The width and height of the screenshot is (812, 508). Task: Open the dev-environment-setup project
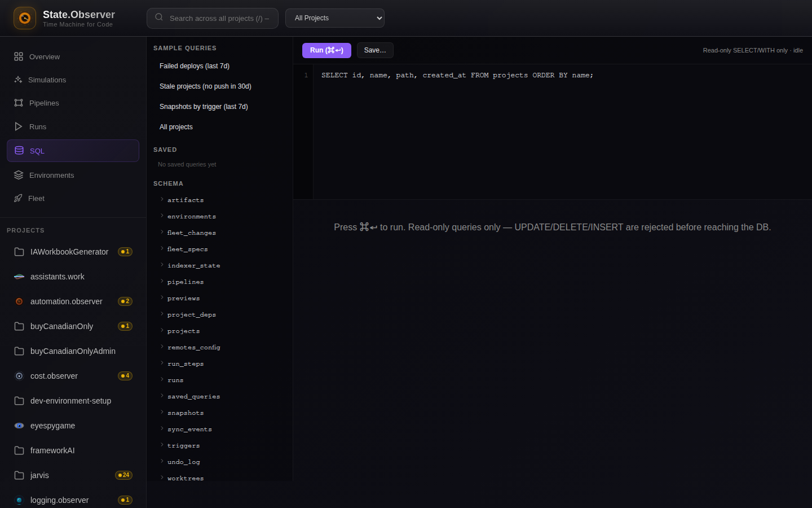[73, 401]
